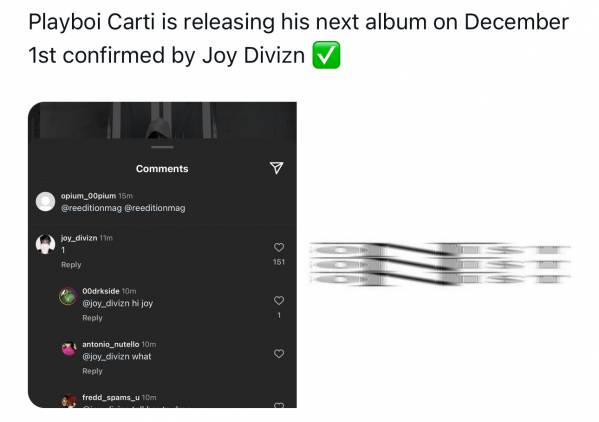Open antonio_nutello's profile picture
Screen dimensions: 599x422
tap(69, 349)
